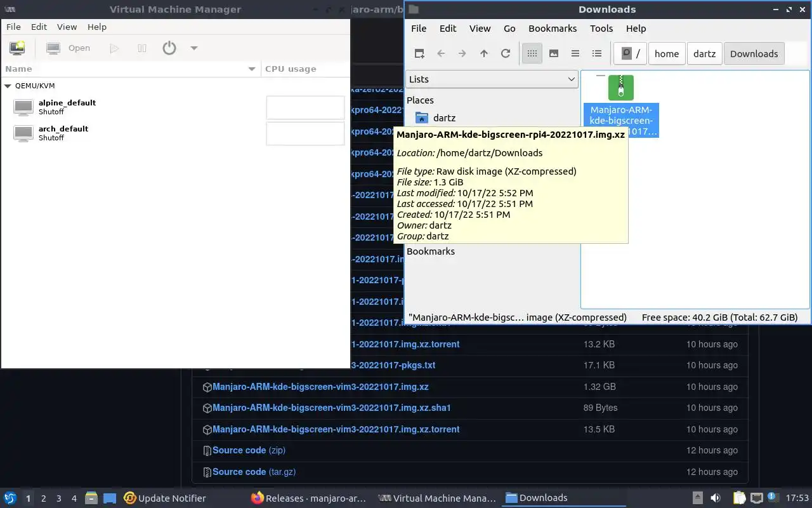Shut down VM with power icon
812x508 pixels.
coord(169,48)
